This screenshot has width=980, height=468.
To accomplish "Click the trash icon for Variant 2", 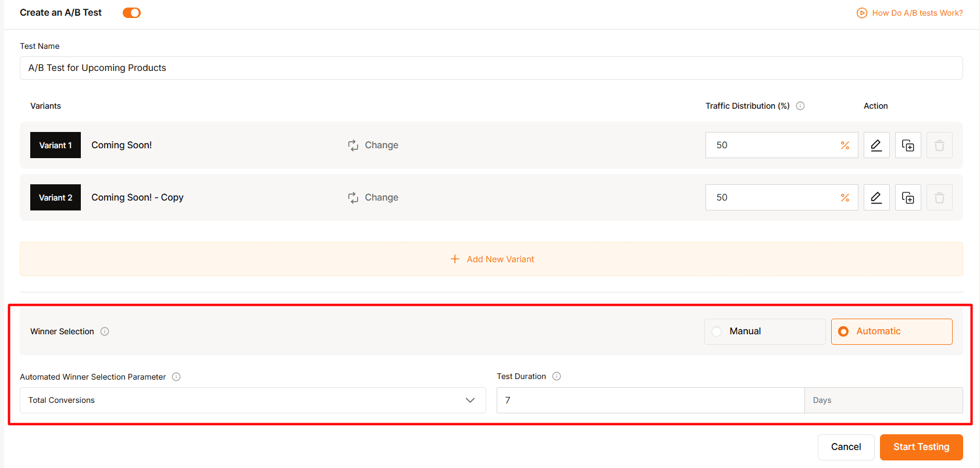I will (939, 198).
